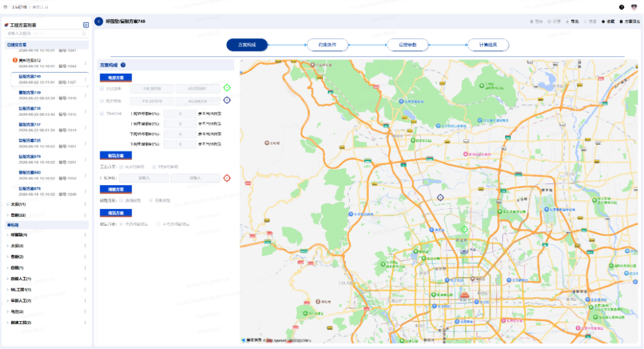The height and width of the screenshot is (349, 644).
Task: Click the blue back arrow beside 复制方案749
Action: tap(98, 21)
